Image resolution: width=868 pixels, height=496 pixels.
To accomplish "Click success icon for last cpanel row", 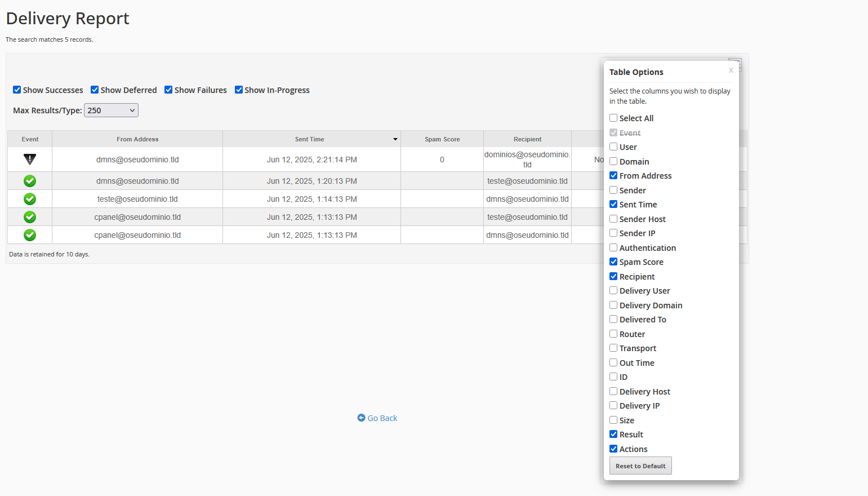I will click(30, 235).
